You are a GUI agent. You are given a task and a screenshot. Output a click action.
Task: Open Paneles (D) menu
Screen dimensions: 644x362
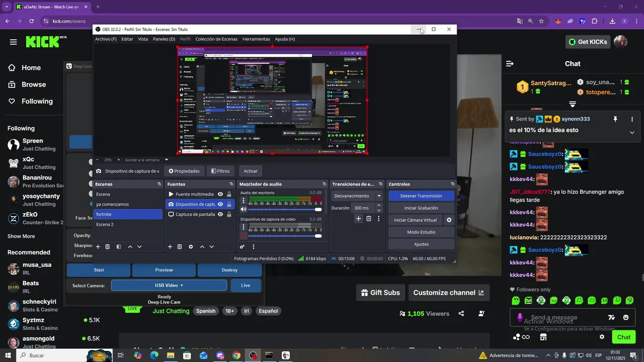(x=164, y=39)
